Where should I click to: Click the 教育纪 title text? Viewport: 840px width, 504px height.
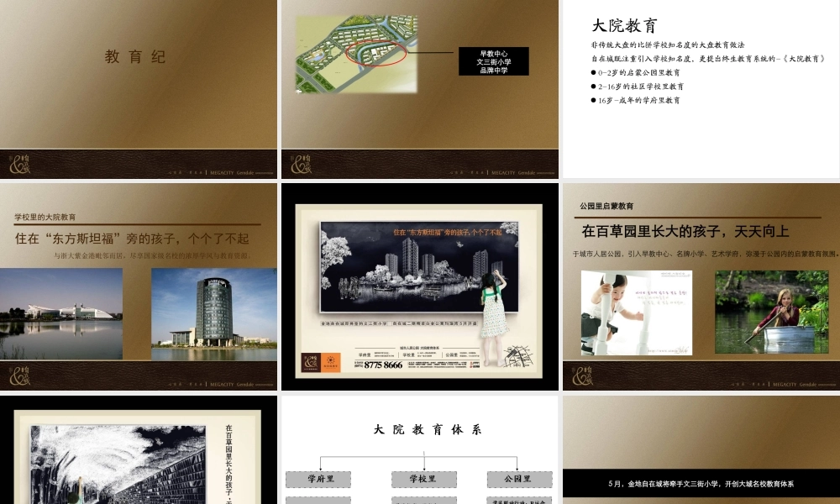click(135, 57)
